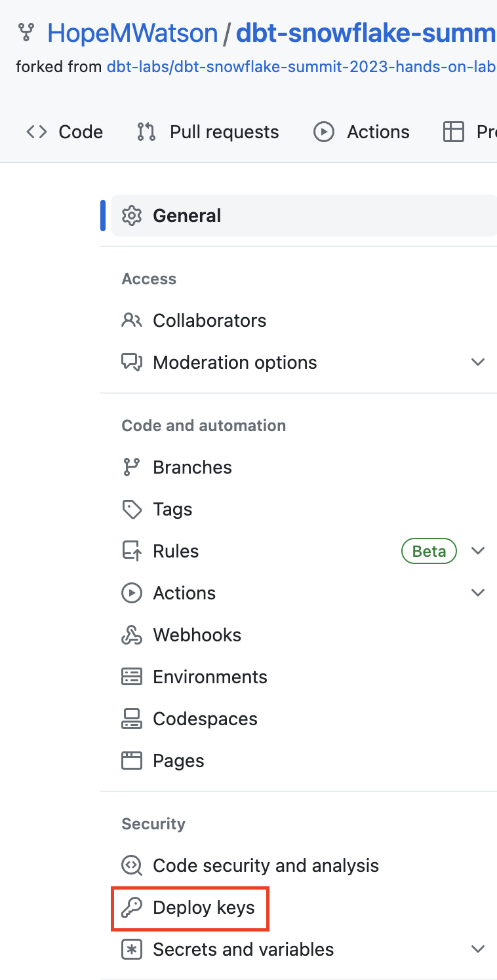The height and width of the screenshot is (980, 497).
Task: Select the tag icon next to Tags
Action: (132, 509)
